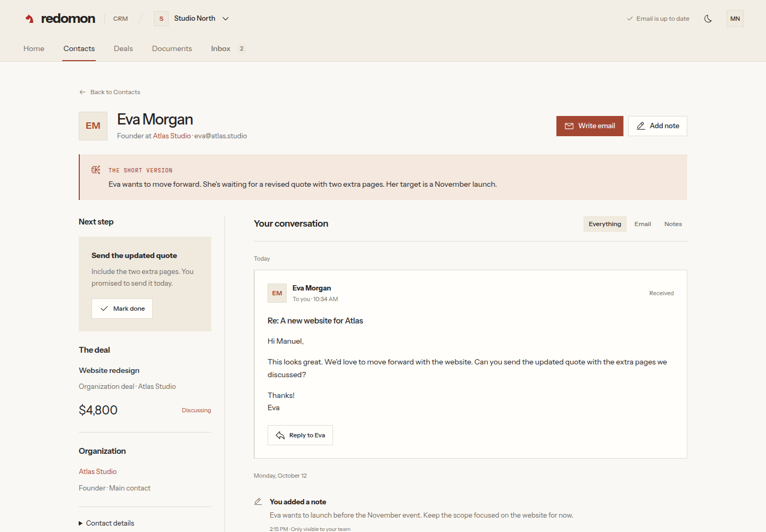The height and width of the screenshot is (532, 766).
Task: Open the MN user avatar menu
Action: tap(735, 19)
